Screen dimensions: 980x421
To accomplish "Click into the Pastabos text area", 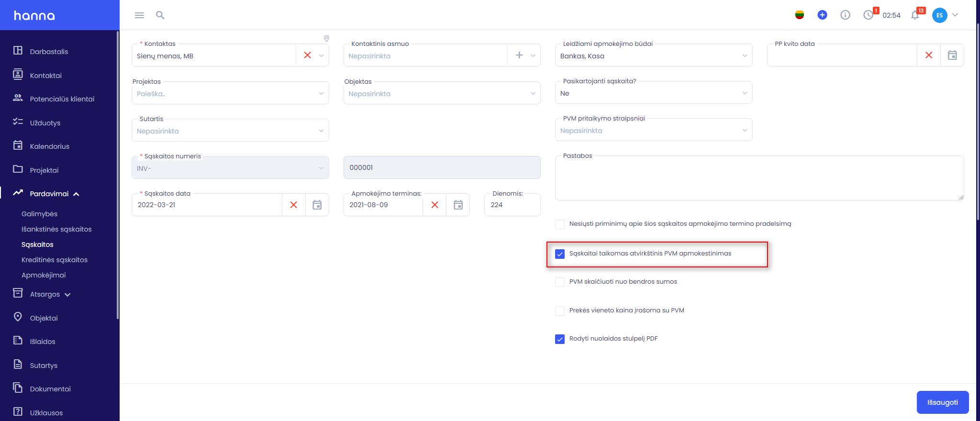I will pos(759,178).
